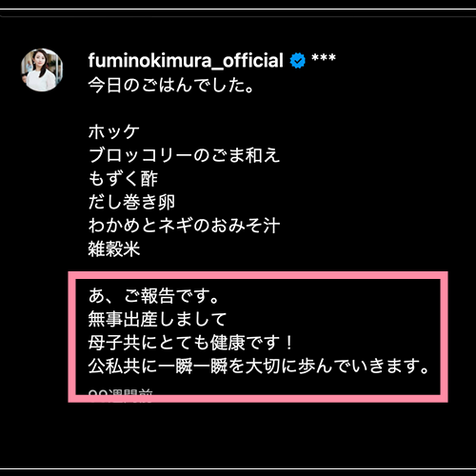Click the ブロッコリーのごま和え text line

pyautogui.click(x=184, y=155)
